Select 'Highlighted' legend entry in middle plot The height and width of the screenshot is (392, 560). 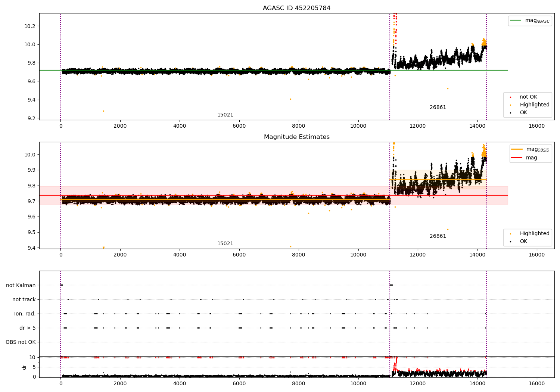pos(530,234)
